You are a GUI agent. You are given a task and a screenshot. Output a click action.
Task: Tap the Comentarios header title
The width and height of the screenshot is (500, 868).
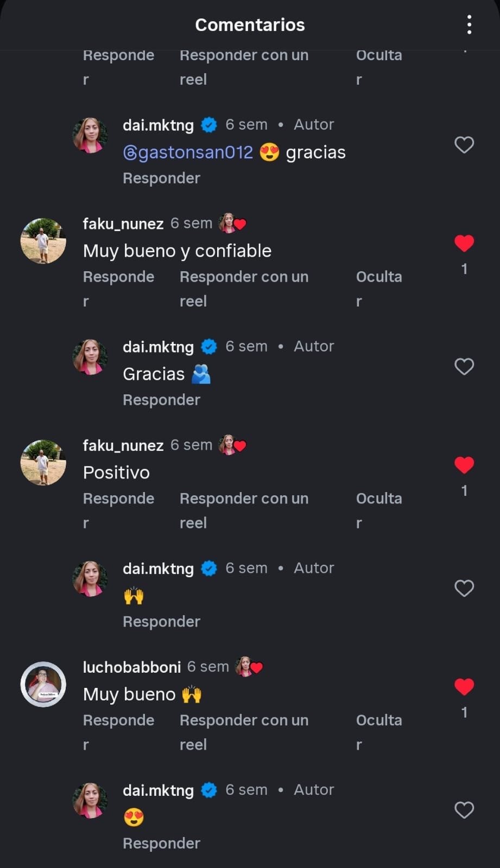(250, 24)
